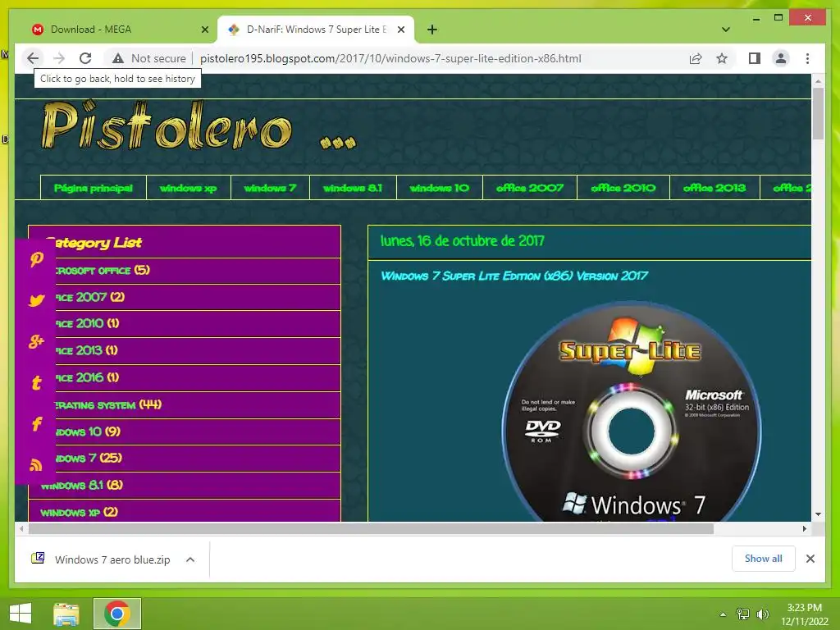Click the Chrome taskbar icon
The image size is (840, 630).
(x=117, y=614)
